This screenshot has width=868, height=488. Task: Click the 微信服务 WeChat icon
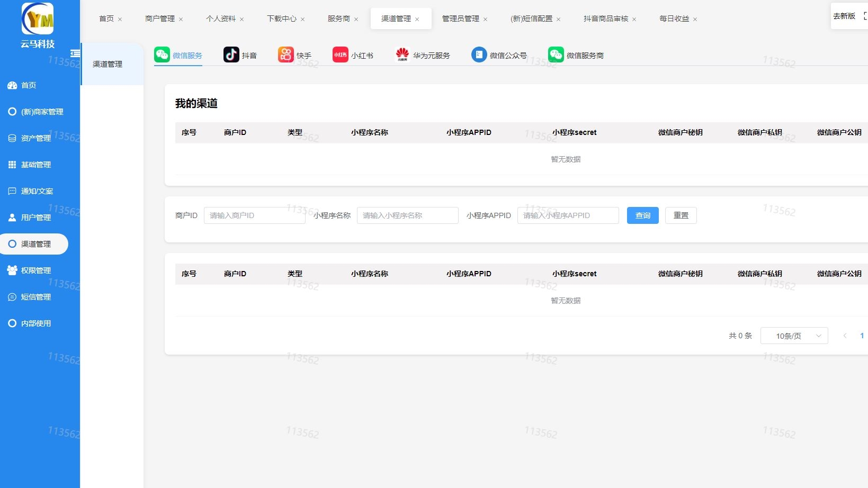pyautogui.click(x=162, y=55)
